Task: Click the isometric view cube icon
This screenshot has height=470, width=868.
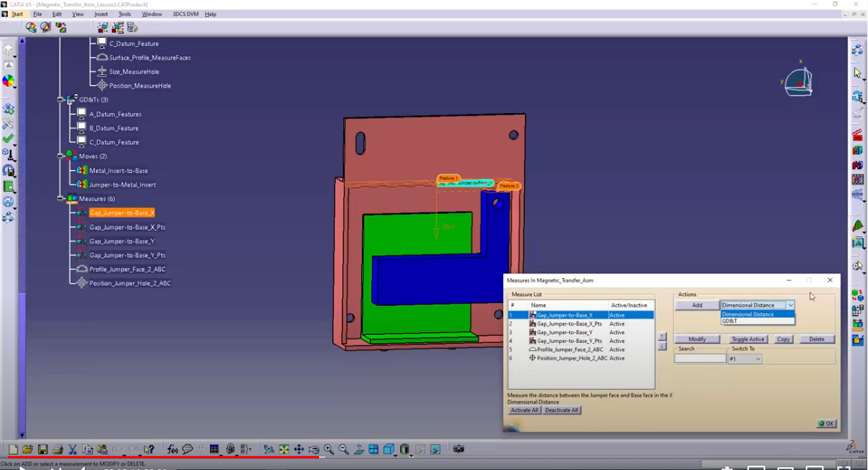Action: click(388, 449)
